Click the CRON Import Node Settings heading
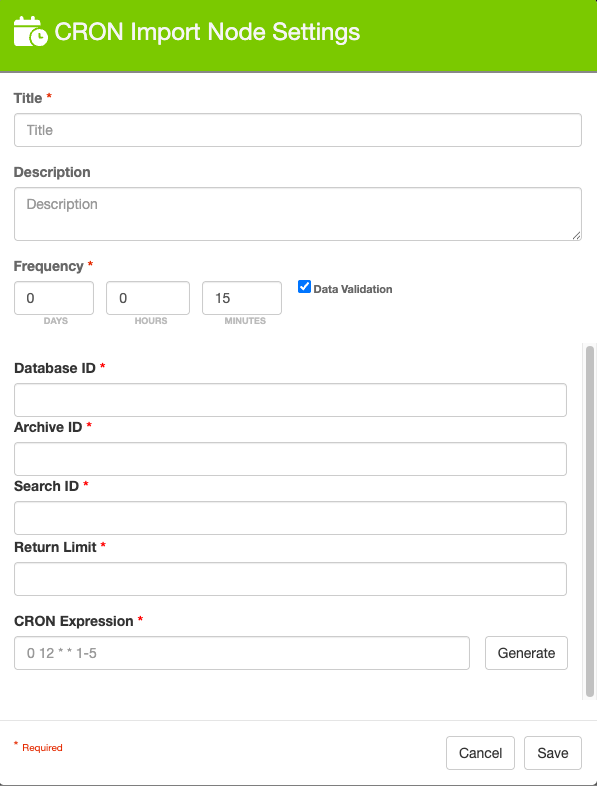597x786 pixels. pyautogui.click(x=207, y=32)
